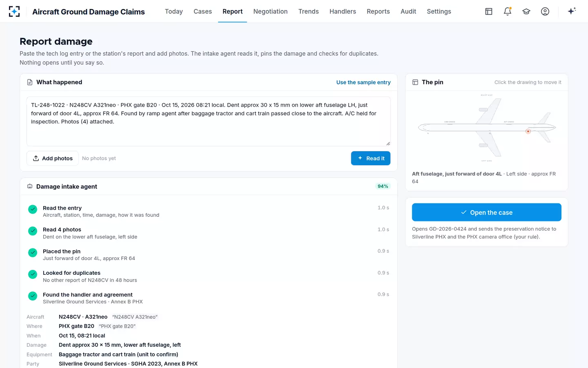Screen dimensions: 588x368
Task: Click the "Oct 15, 08:21 local" value
Action: click(x=82, y=336)
